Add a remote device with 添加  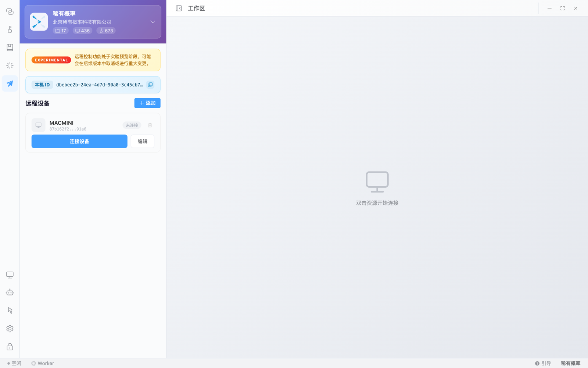point(147,103)
